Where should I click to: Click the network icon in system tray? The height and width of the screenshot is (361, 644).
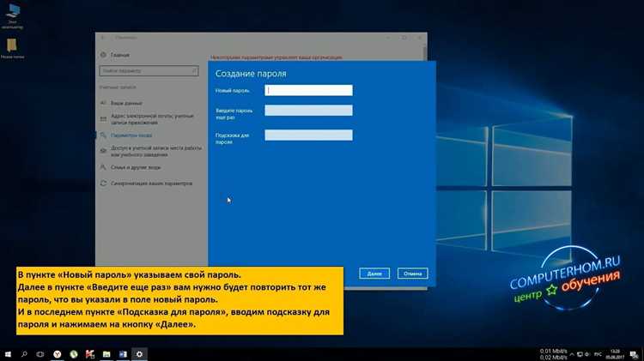click(x=580, y=354)
